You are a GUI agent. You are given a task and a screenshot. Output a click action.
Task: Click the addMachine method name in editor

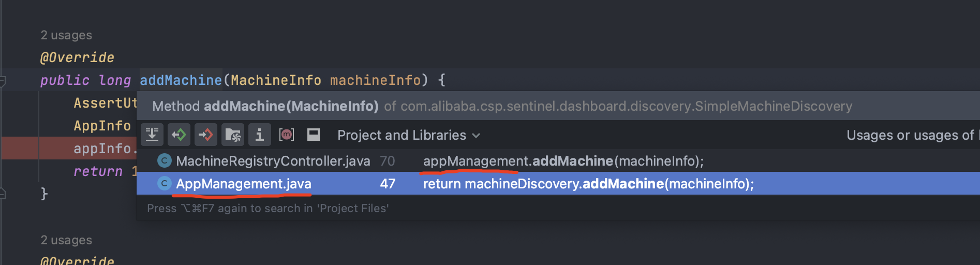pos(181,80)
